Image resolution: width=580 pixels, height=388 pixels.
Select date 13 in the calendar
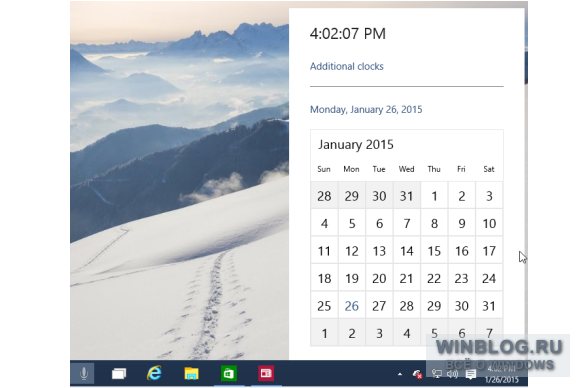(x=379, y=251)
